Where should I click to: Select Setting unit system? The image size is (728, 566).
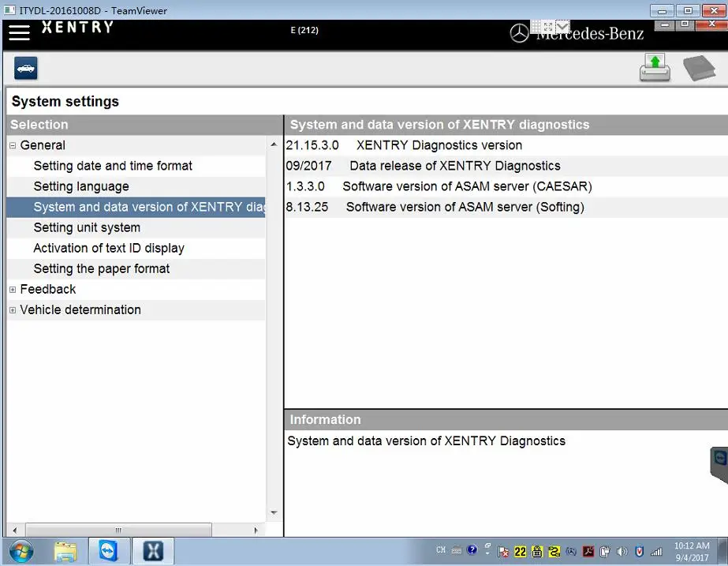pyautogui.click(x=136, y=227)
